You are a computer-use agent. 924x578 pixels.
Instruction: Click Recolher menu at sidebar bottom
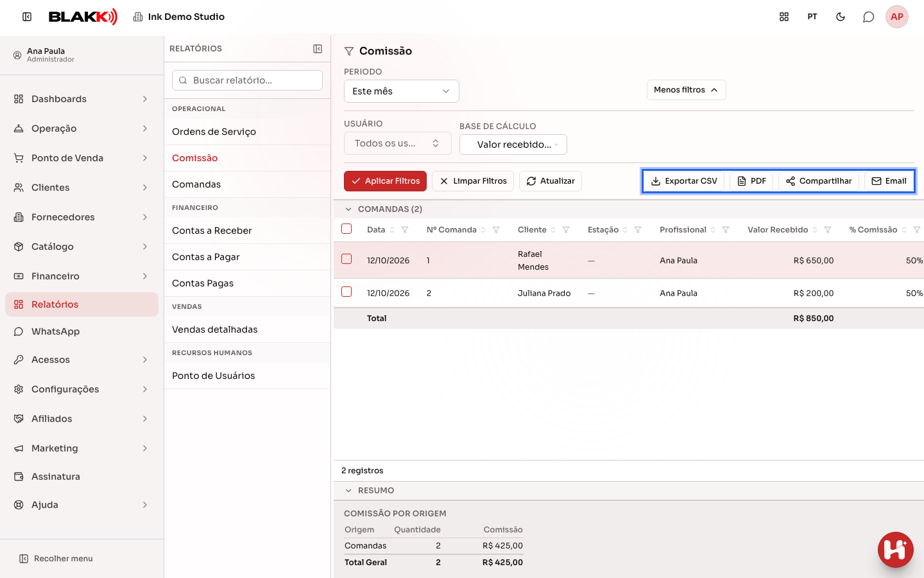pyautogui.click(x=56, y=559)
